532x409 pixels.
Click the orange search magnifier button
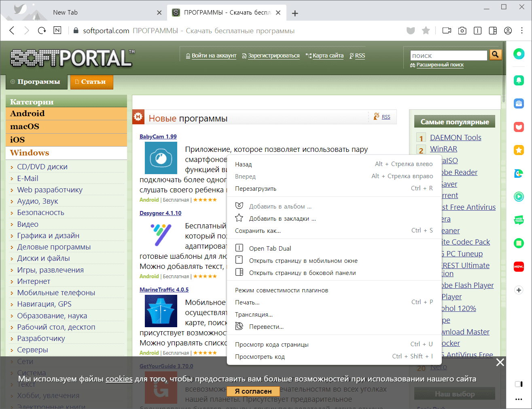coord(495,55)
